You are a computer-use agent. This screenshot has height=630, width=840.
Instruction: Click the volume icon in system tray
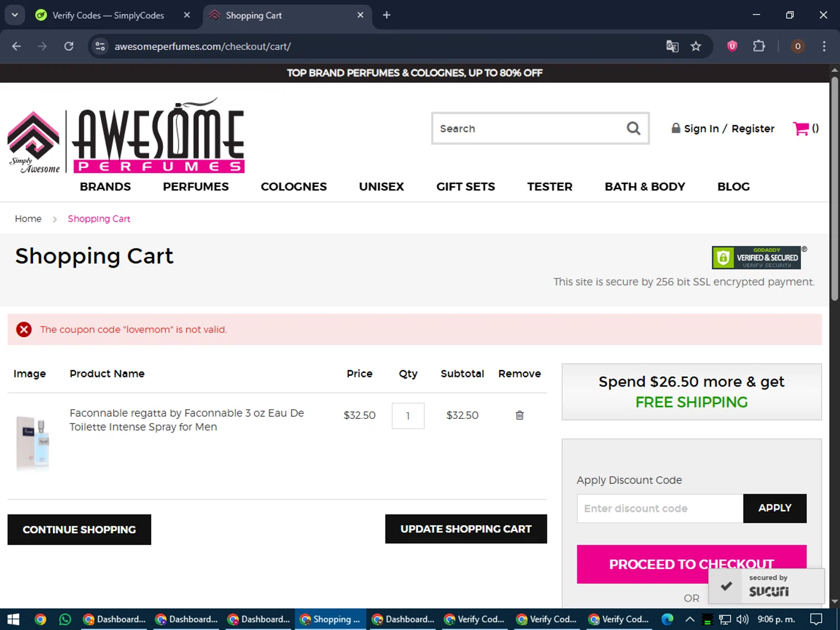[x=742, y=619]
